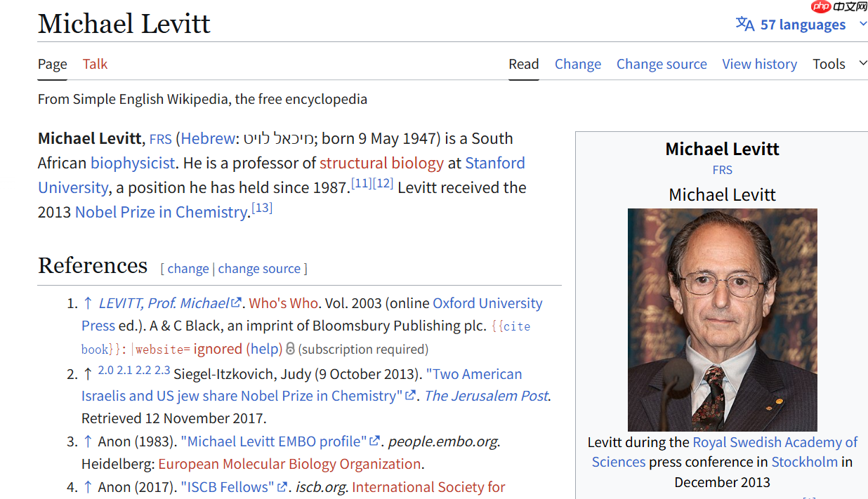Open the View history tab

[759, 64]
